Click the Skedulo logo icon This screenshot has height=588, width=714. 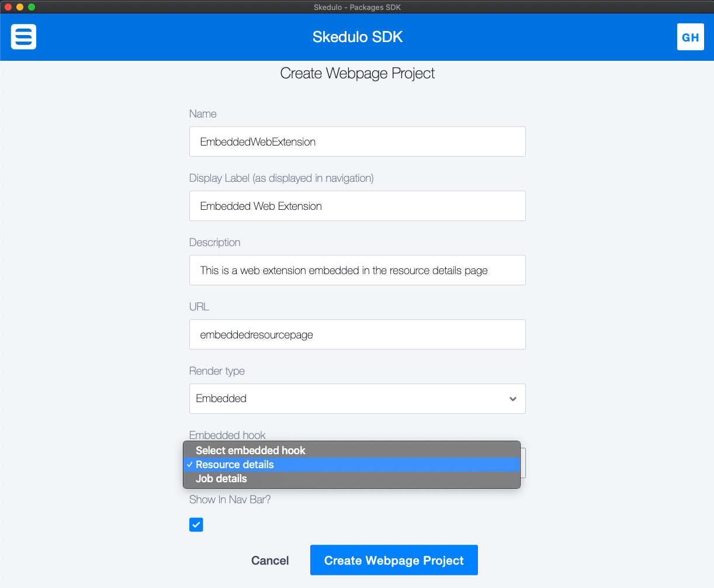click(x=23, y=37)
